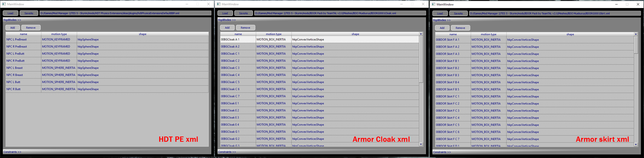Select the 00BDOR Skirt F C 1 row
Viewport: 644px width, 158px height.
click(535, 96)
